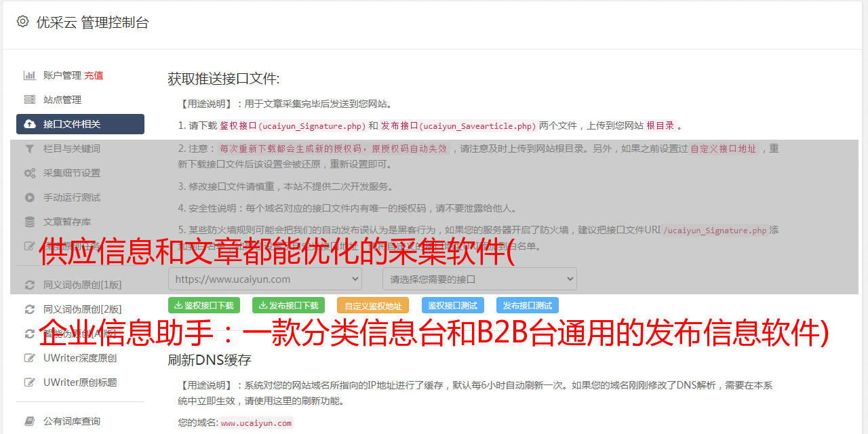Screen dimensions: 868x434
Task: Click the green 发布接口下载 button
Action: 288,305
